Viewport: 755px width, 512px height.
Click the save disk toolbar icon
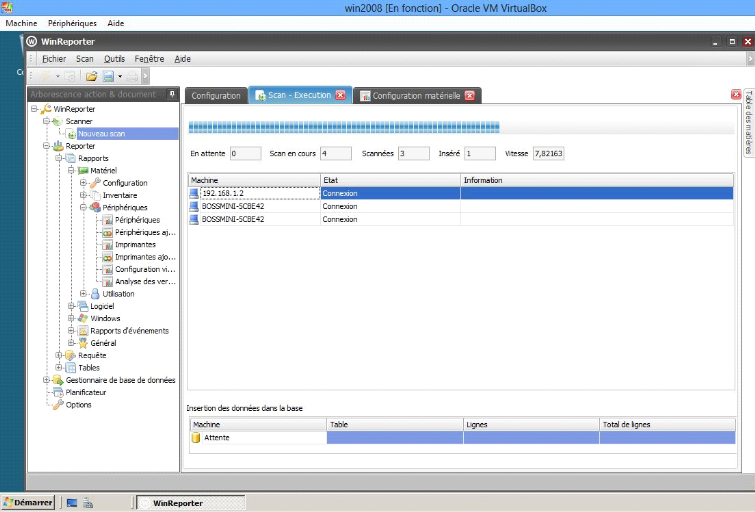[x=108, y=76]
